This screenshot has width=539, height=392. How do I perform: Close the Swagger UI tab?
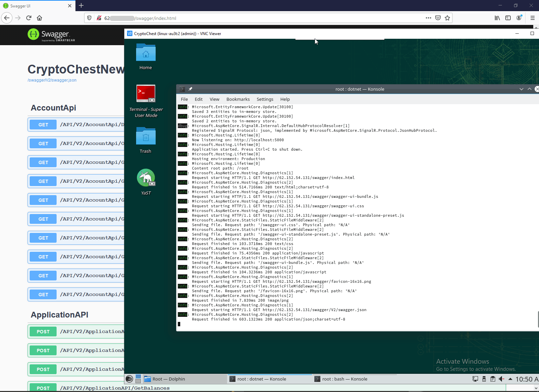[70, 6]
